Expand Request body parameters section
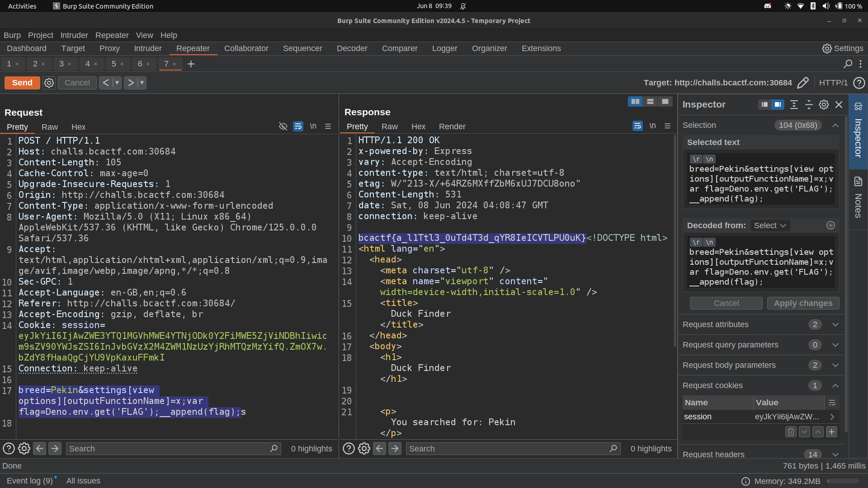This screenshot has height=488, width=868. (835, 365)
